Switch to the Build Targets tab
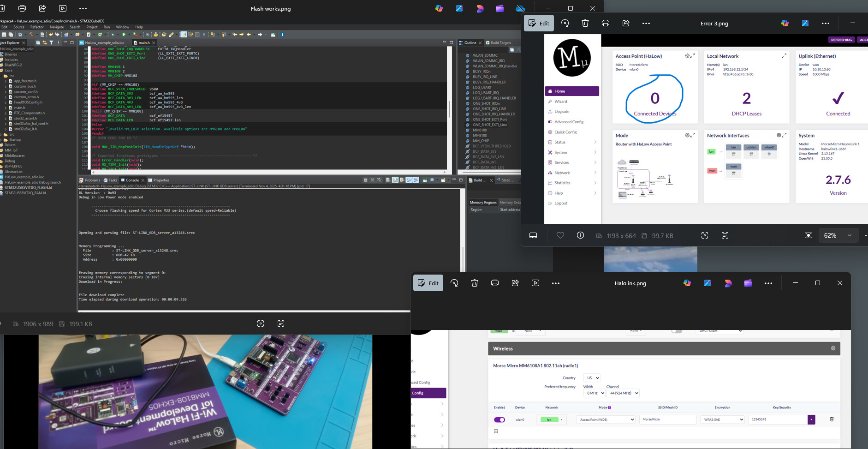 (x=498, y=42)
